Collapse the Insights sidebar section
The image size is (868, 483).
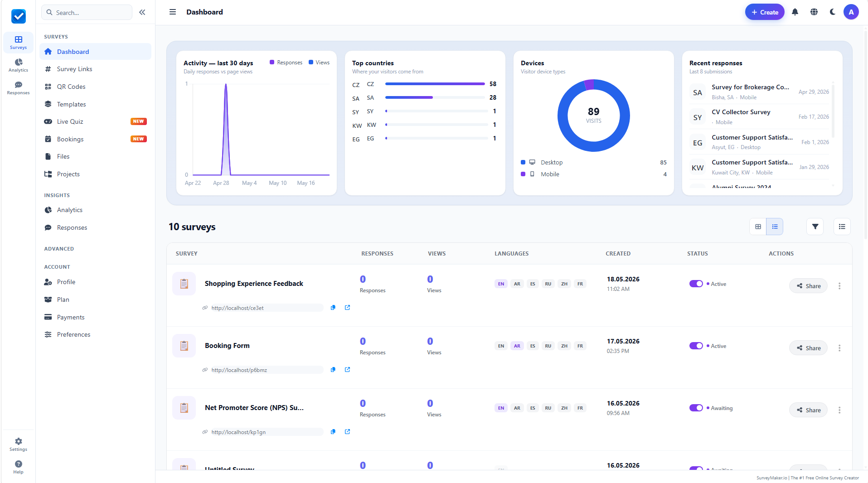click(57, 195)
